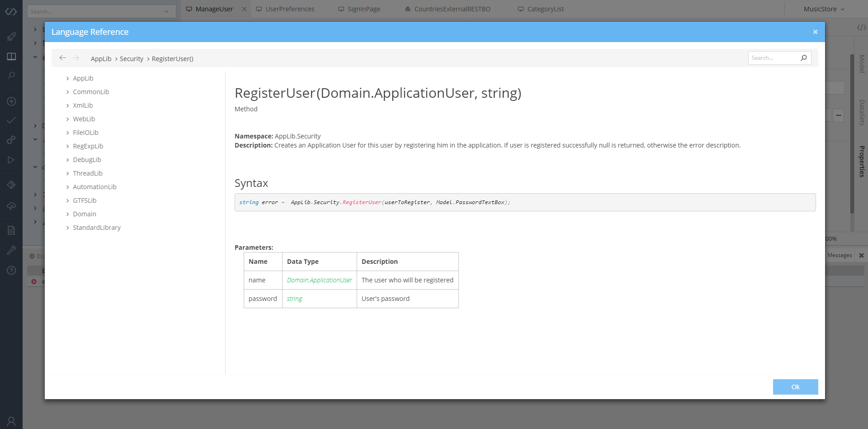Viewport: 868px width, 429px height.
Task: Click the run play icon in sidebar
Action: coord(11,160)
